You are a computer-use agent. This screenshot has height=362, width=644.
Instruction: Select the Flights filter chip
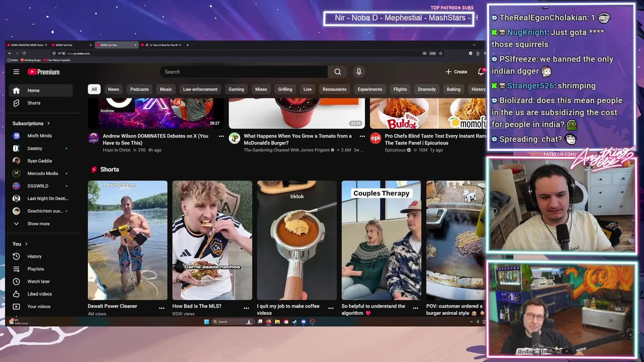[400, 89]
